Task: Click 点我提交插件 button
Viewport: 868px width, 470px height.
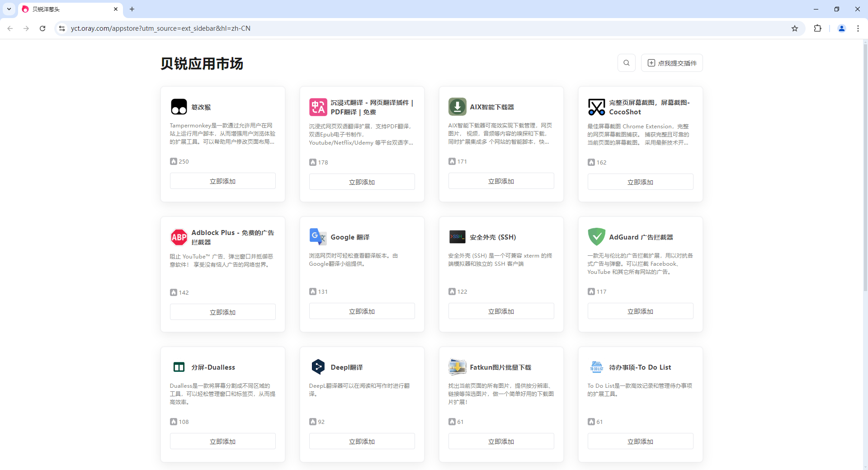Action: coord(672,63)
